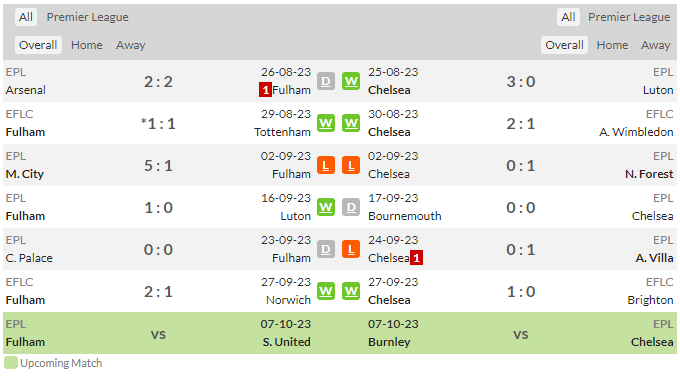Open the Fulham vs S. United upcoming match
The image size is (680, 383).
(x=158, y=333)
